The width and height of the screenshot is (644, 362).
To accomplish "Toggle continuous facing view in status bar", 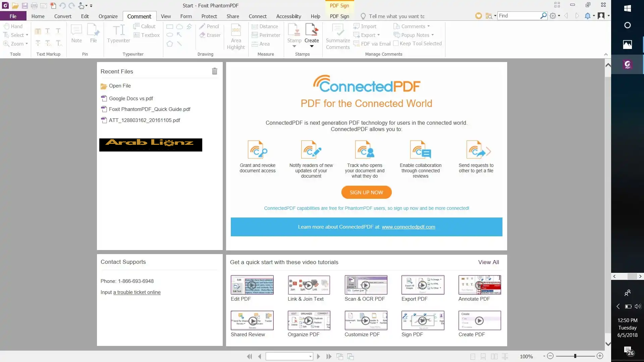I will pos(505,356).
